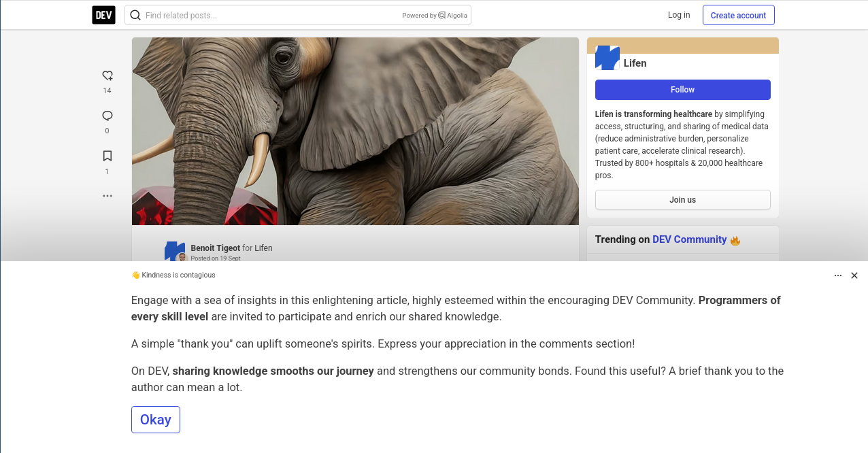
Task: Dismiss the kindness banner with X
Action: 854,275
